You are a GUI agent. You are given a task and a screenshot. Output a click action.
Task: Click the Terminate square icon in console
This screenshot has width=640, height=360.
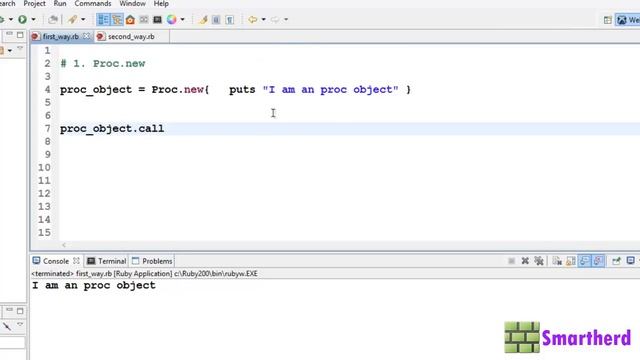[511, 261]
